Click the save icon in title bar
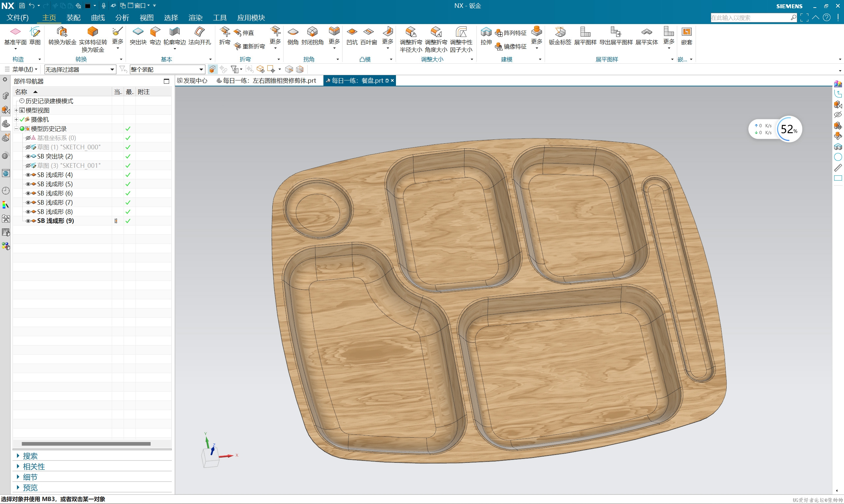This screenshot has height=504, width=844. (22, 5)
